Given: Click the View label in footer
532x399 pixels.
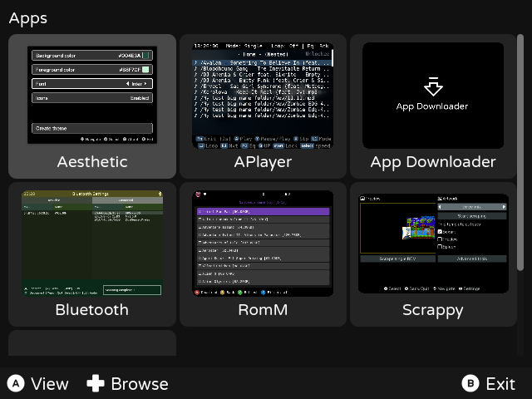Looking at the screenshot, I should click(50, 384).
